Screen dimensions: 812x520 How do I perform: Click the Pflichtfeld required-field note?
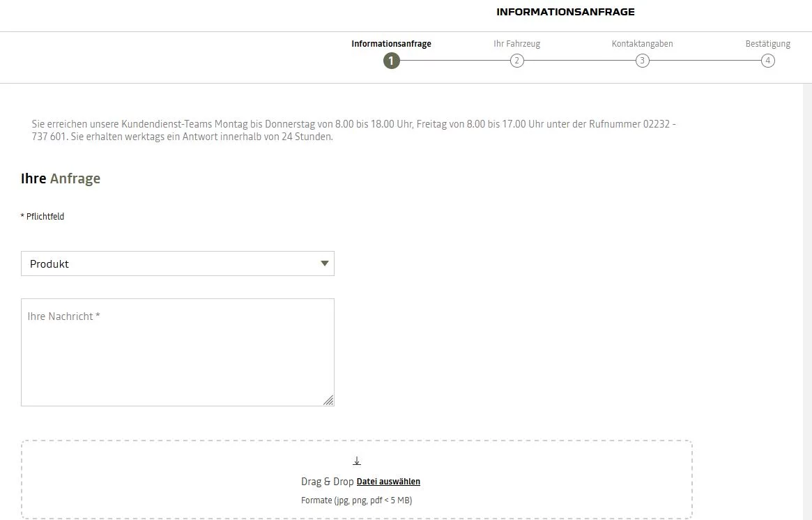click(43, 217)
